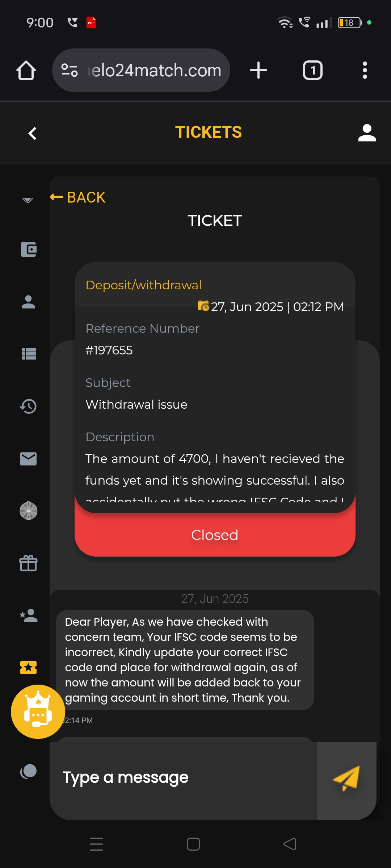Open the browser three-dot menu

pyautogui.click(x=365, y=70)
